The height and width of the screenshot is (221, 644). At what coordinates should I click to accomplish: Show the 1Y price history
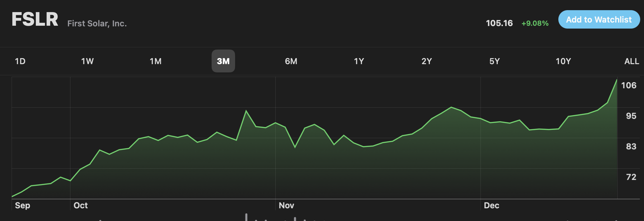pyautogui.click(x=359, y=61)
